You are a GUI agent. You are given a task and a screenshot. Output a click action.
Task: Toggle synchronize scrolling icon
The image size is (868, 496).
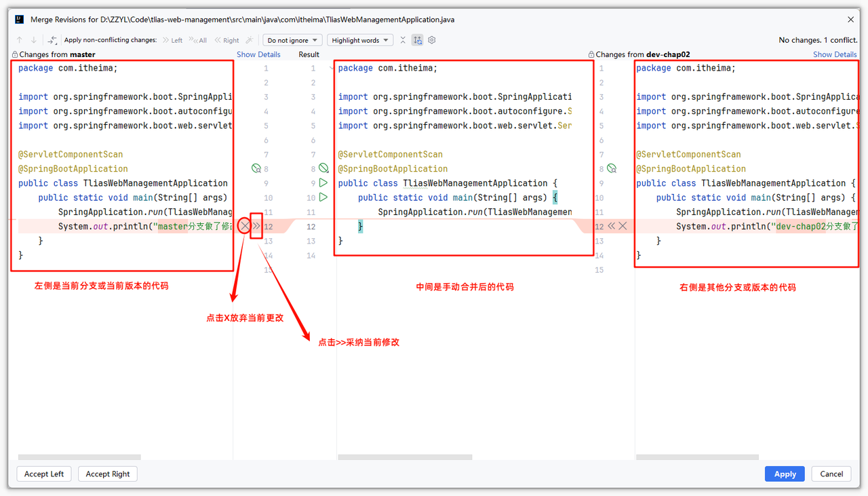(x=418, y=41)
